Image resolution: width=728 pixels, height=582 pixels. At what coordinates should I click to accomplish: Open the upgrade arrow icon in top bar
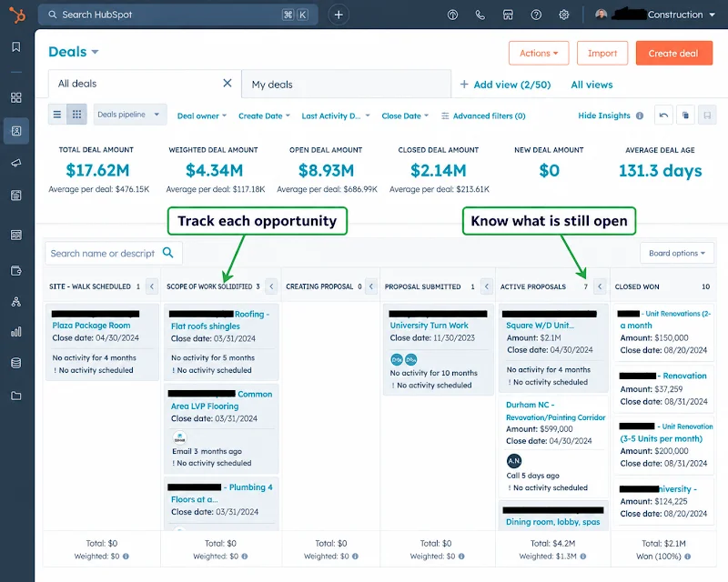(x=452, y=15)
